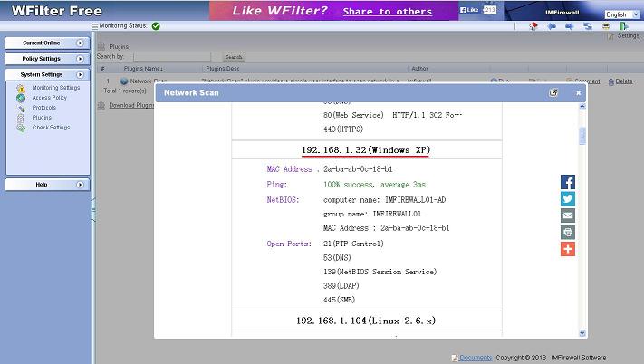
Task: Click the 389(LDAP) open port entry
Action: coord(341,285)
